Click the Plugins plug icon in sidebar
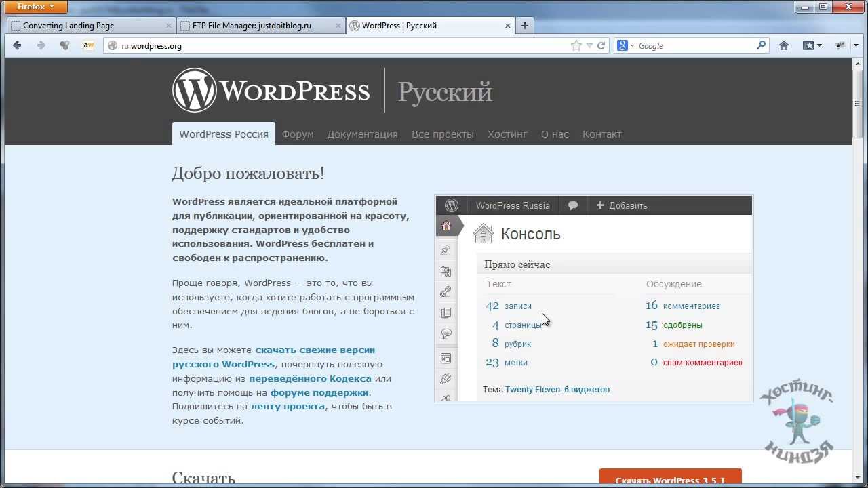Viewport: 868px width, 488px height. click(x=446, y=379)
